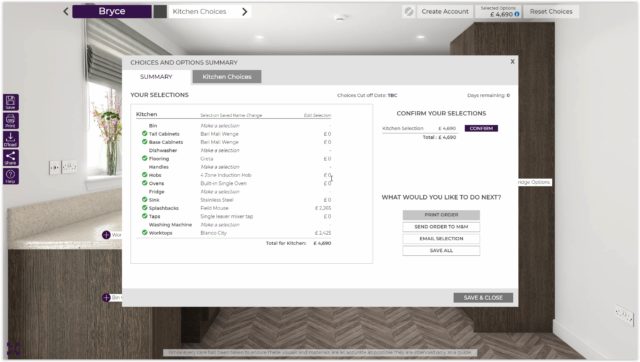Click Make a selection for Dishwasher
The width and height of the screenshot is (640, 362).
pos(220,150)
